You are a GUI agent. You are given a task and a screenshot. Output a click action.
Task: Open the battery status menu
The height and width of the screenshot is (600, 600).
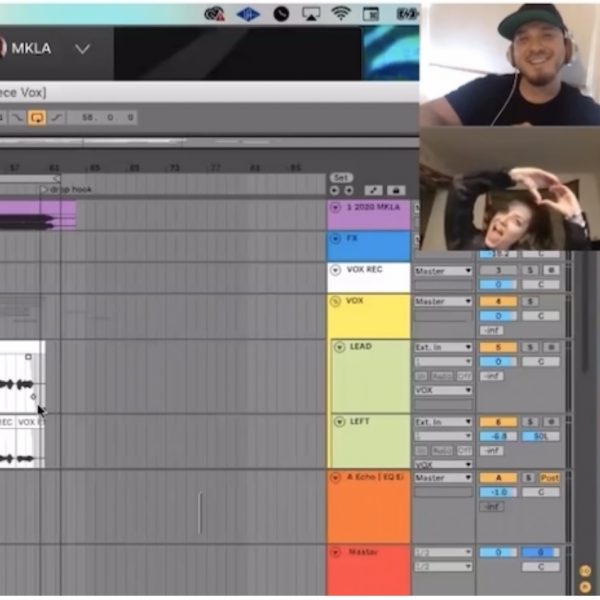click(406, 14)
